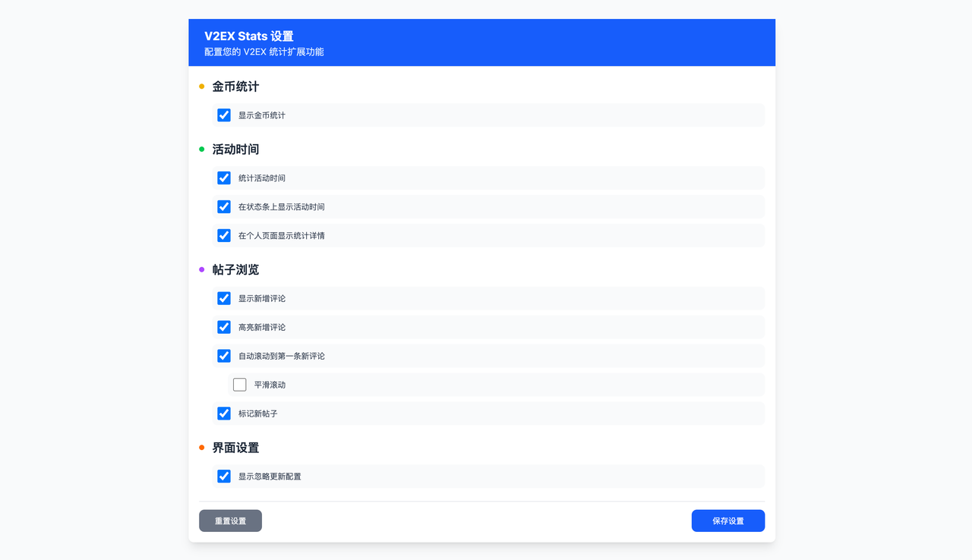Toggle the 统计活动时间 checkbox
The image size is (972, 560).
pos(224,178)
